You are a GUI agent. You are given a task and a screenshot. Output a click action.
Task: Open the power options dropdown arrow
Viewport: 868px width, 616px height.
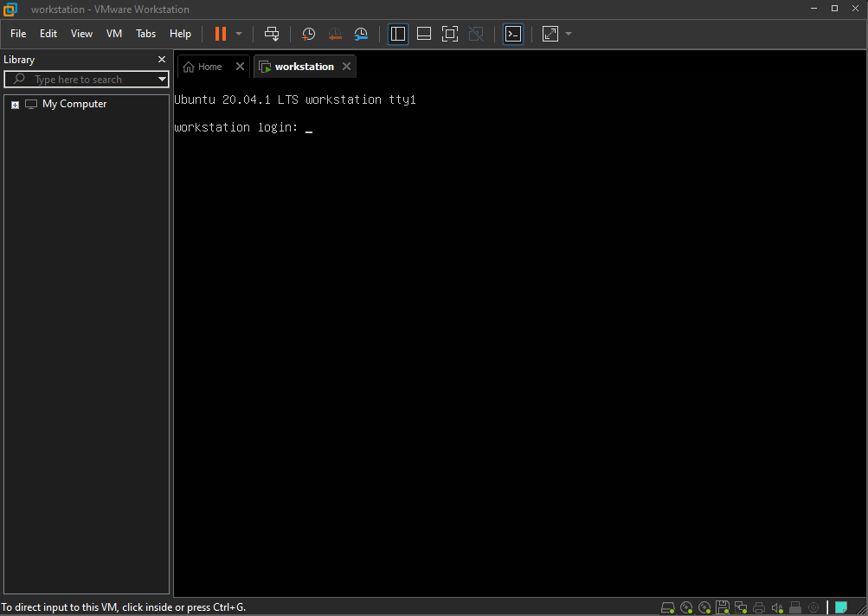pyautogui.click(x=239, y=34)
